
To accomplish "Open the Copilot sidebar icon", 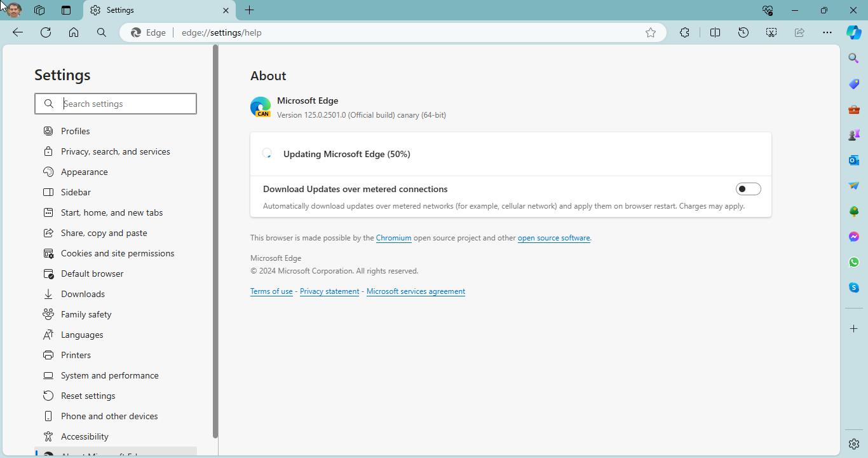I will click(x=854, y=32).
